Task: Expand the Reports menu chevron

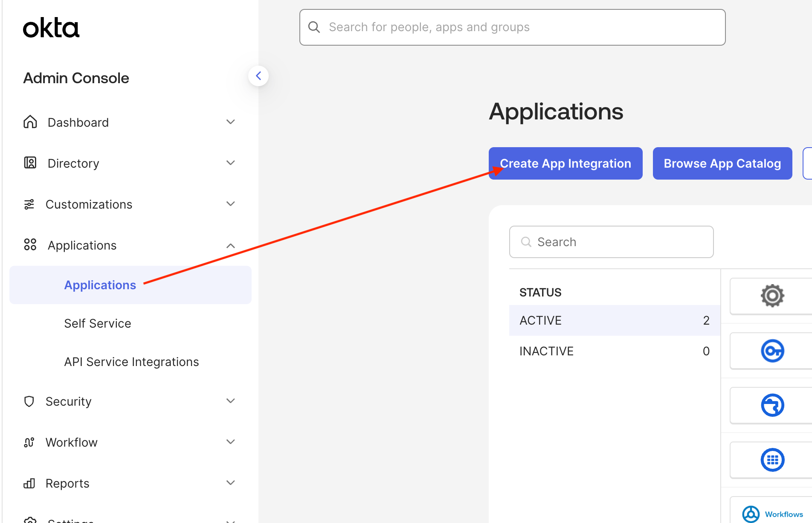Action: coord(231,483)
